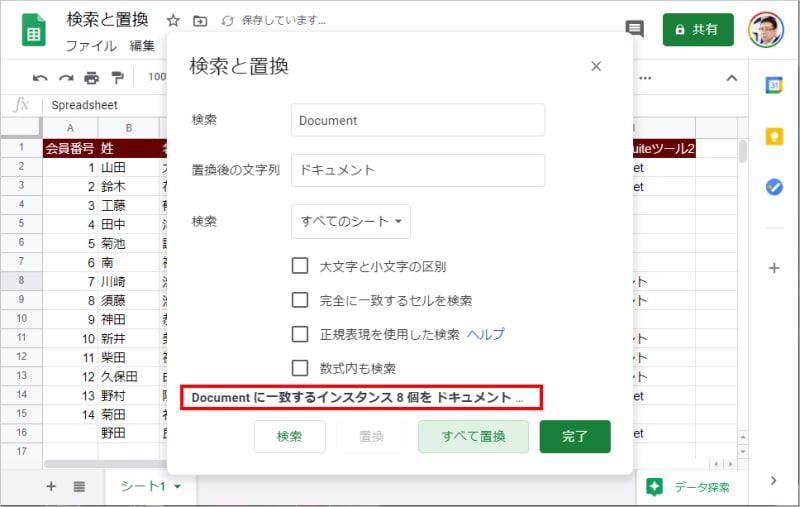Open Google Keep side panel

(774, 136)
